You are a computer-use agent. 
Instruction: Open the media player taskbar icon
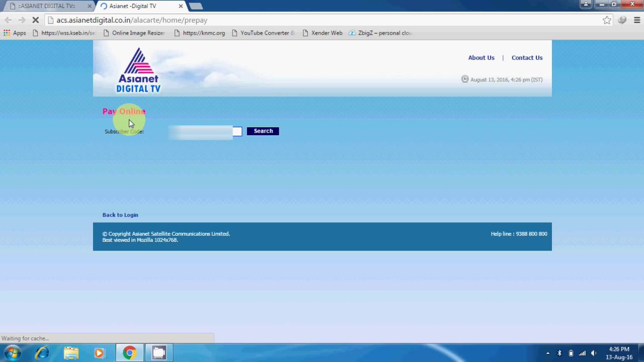[x=99, y=353]
